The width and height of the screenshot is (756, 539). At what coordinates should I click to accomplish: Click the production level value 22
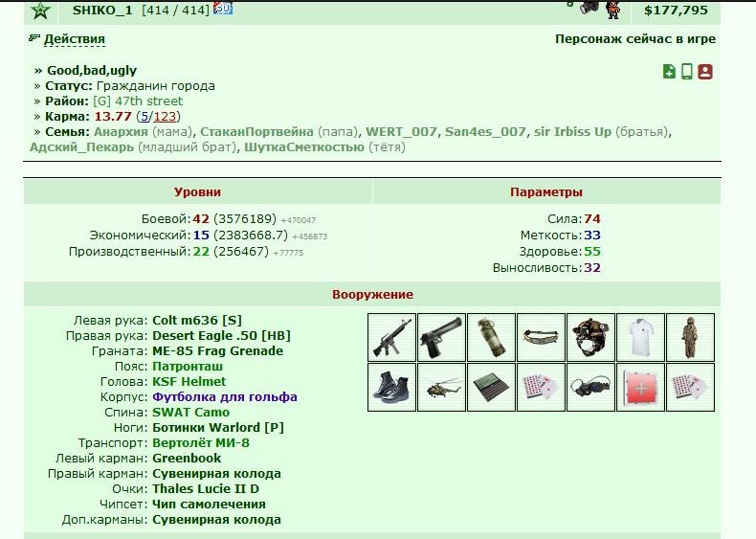tap(201, 252)
